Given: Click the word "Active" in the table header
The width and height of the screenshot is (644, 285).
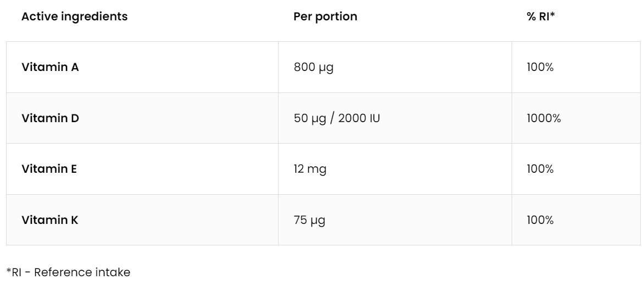Looking at the screenshot, I should pos(35,17).
